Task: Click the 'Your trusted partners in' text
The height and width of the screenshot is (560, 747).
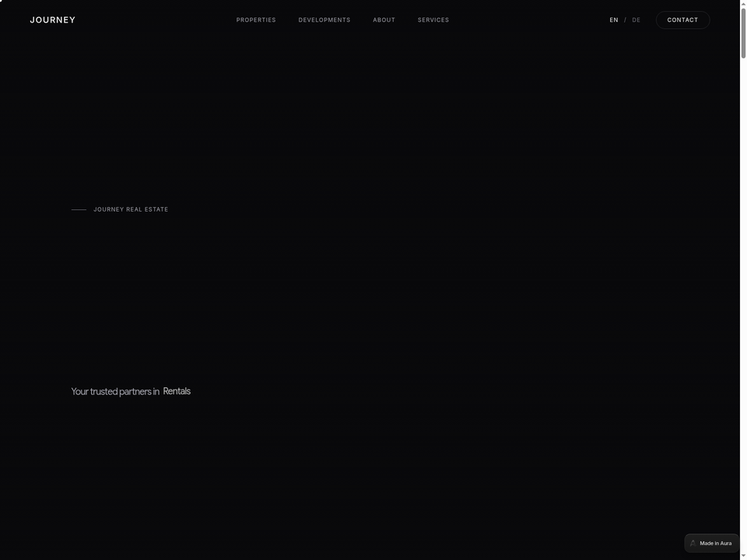Action: point(115,391)
